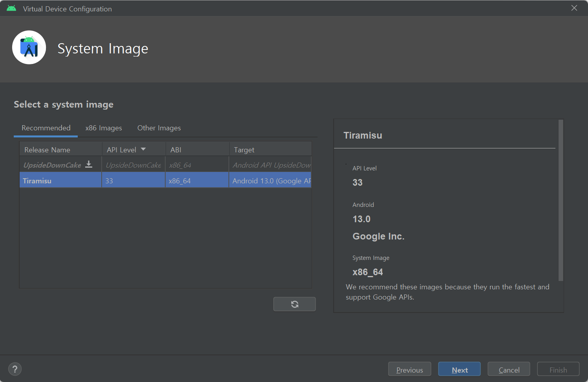Click the Android Studio logo in header

29,48
